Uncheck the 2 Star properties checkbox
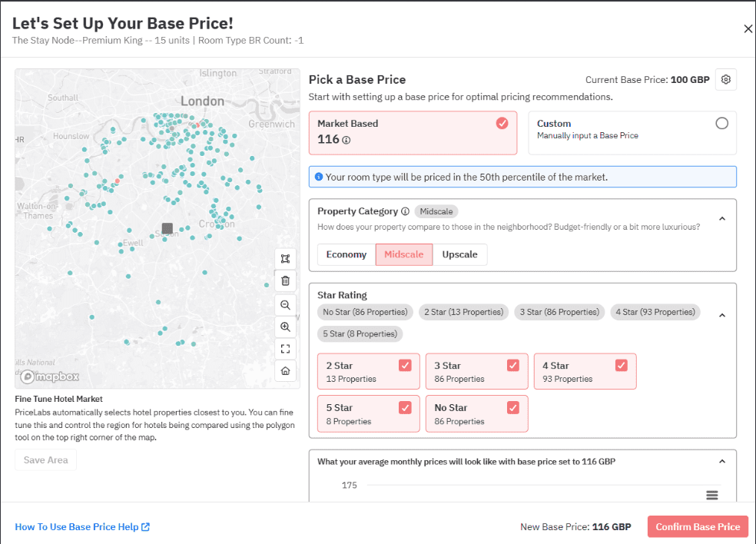 click(x=405, y=366)
